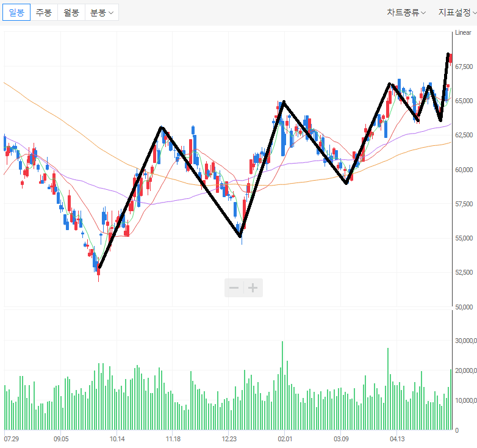This screenshot has height=448, width=477.
Task: Click the tallest volume bar near 02.01
Action: point(282,386)
